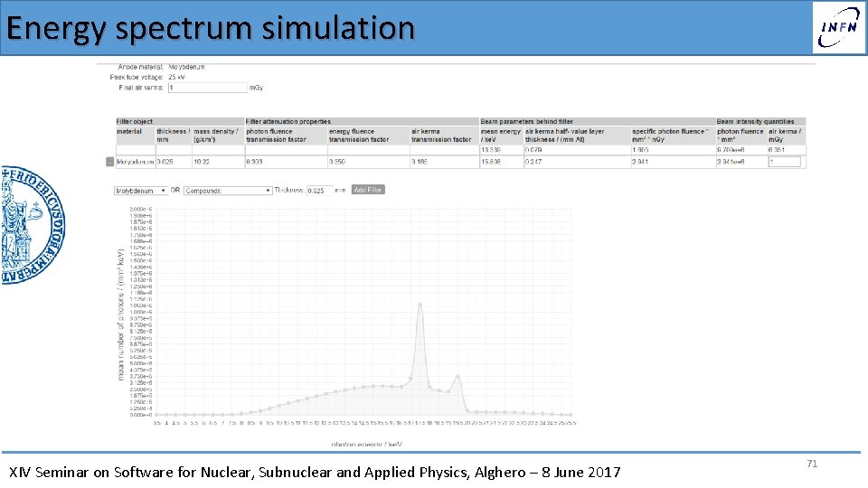Click the 'Filter object' table header
868x488 pixels.
pyautogui.click(x=135, y=121)
